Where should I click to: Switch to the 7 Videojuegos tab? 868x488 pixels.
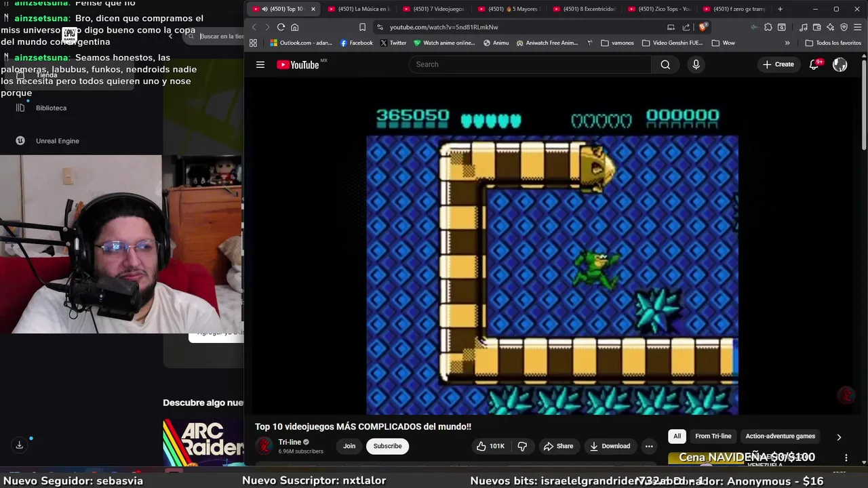[x=434, y=9]
